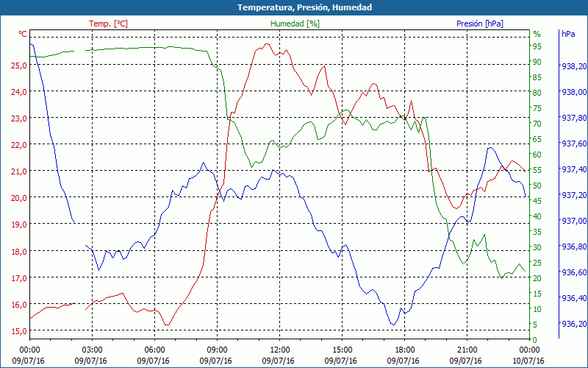Click humidity axis value "0"

click(x=535, y=340)
